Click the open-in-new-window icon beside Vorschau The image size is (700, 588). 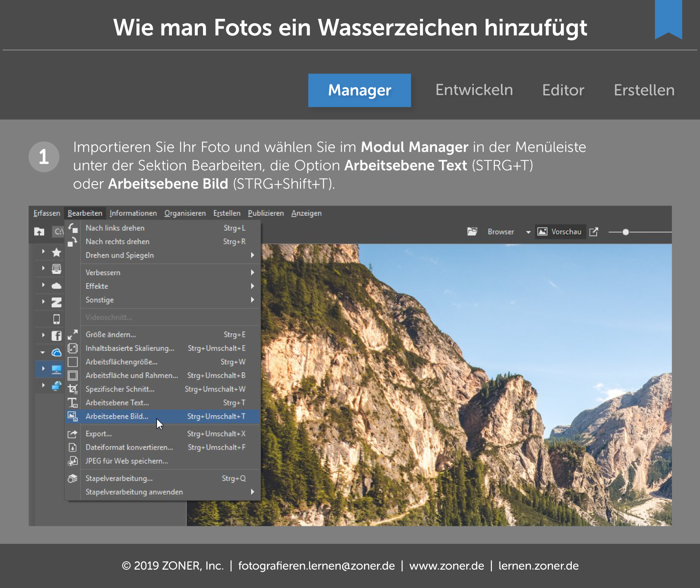click(x=594, y=232)
